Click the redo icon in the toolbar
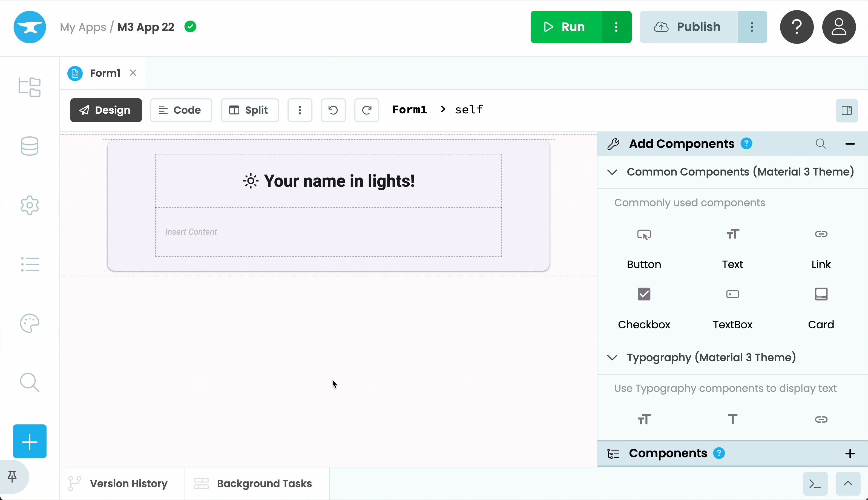868x500 pixels. tap(367, 110)
